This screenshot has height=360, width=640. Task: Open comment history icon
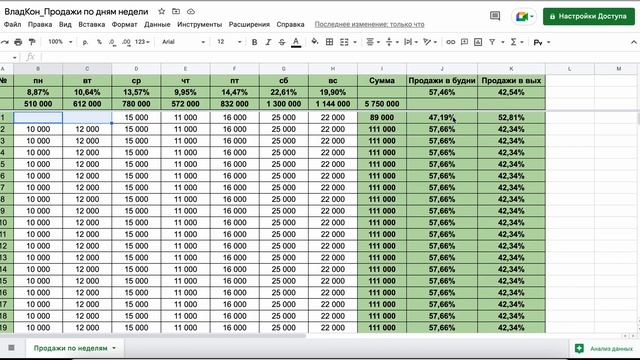pos(495,16)
